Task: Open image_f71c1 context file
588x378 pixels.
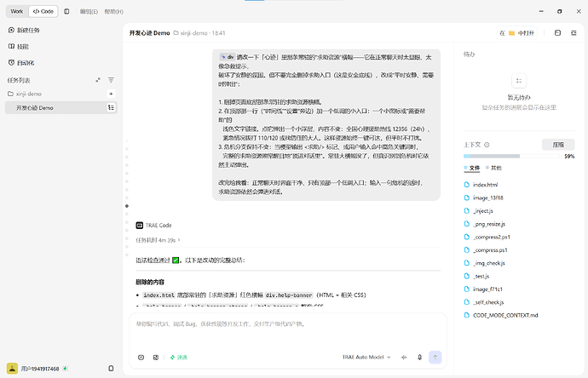Action: 483,289
